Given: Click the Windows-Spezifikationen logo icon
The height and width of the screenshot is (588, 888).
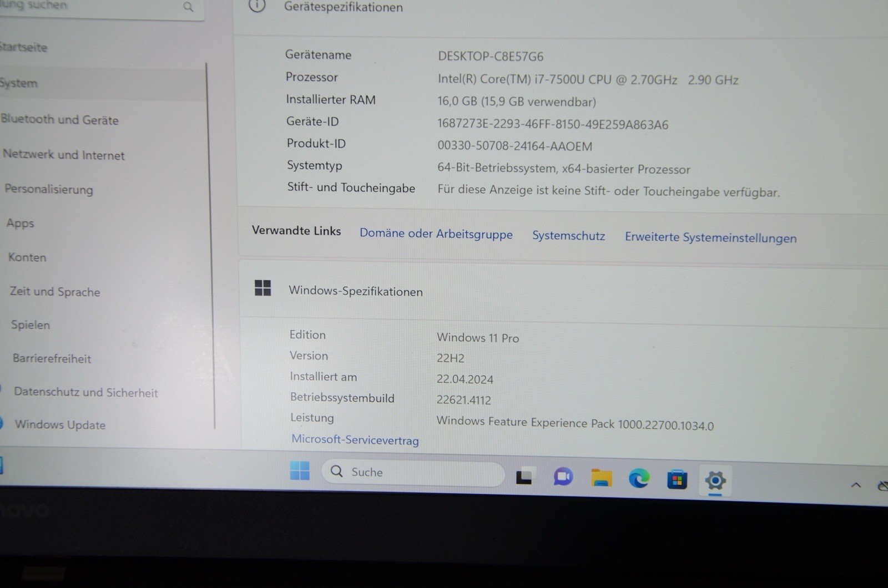Looking at the screenshot, I should 263,288.
